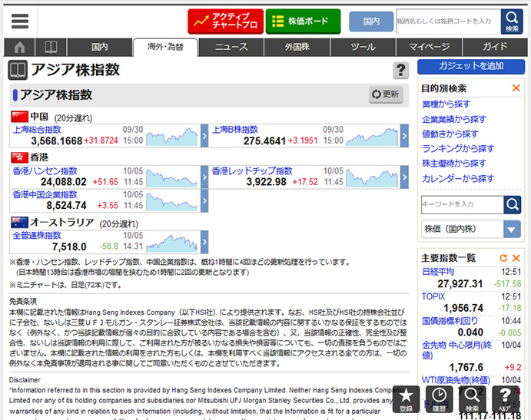Click the ガジェットを追加 button

(x=471, y=66)
